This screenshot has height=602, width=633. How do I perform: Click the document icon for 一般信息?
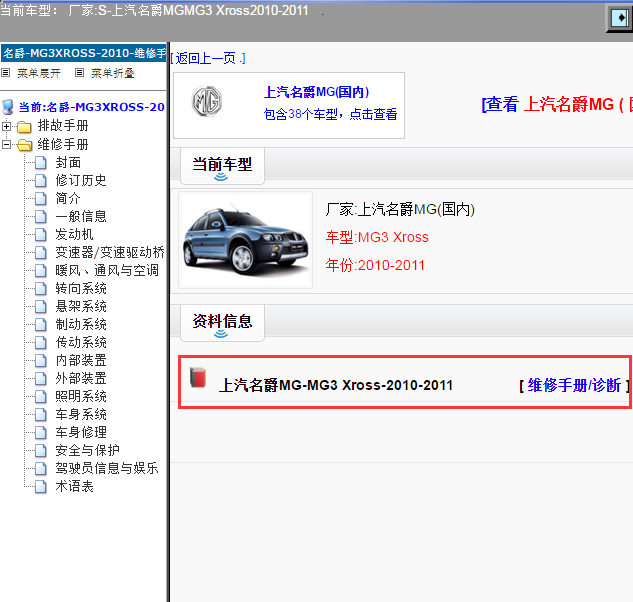pos(40,216)
